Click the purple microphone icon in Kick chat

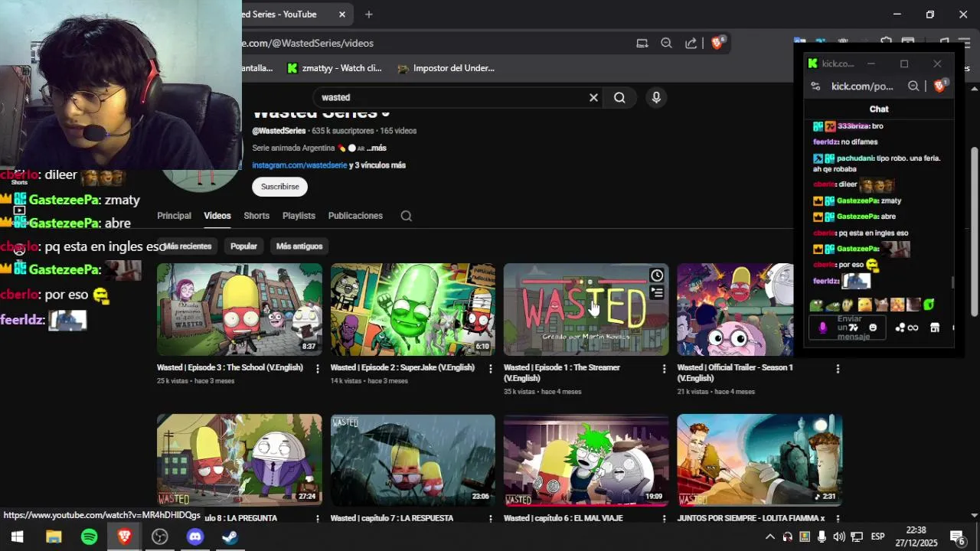(822, 328)
